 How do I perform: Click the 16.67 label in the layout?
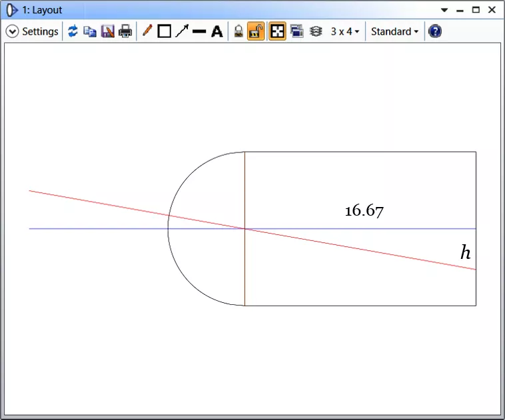364,211
